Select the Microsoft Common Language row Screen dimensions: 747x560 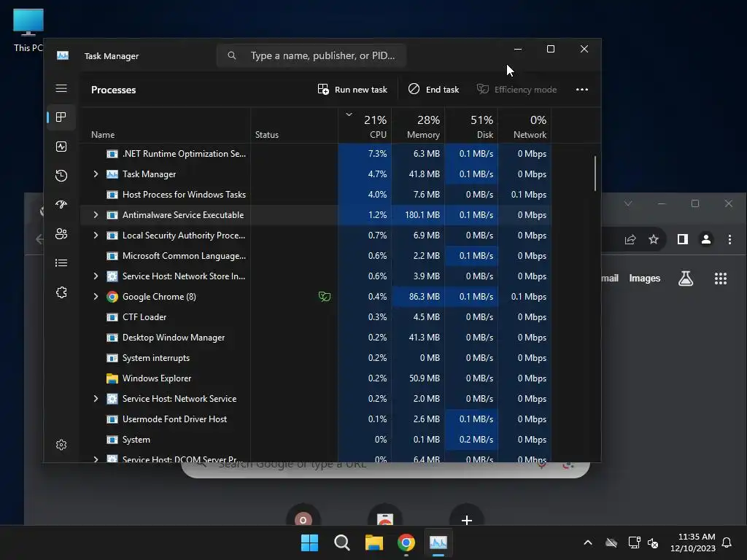[316, 256]
